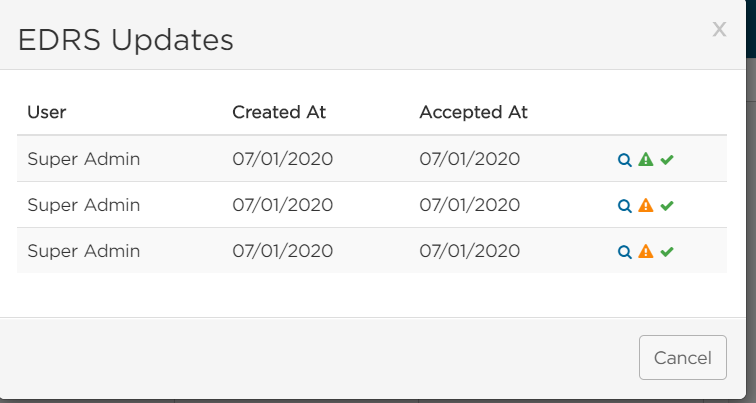The height and width of the screenshot is (403, 756).
Task: Select Super Admin in the first row
Action: pos(84,159)
